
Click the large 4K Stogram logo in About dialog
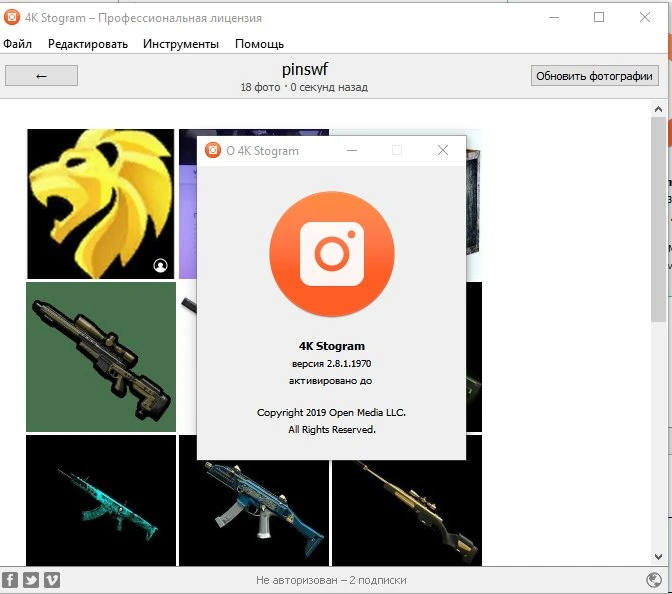pos(332,254)
